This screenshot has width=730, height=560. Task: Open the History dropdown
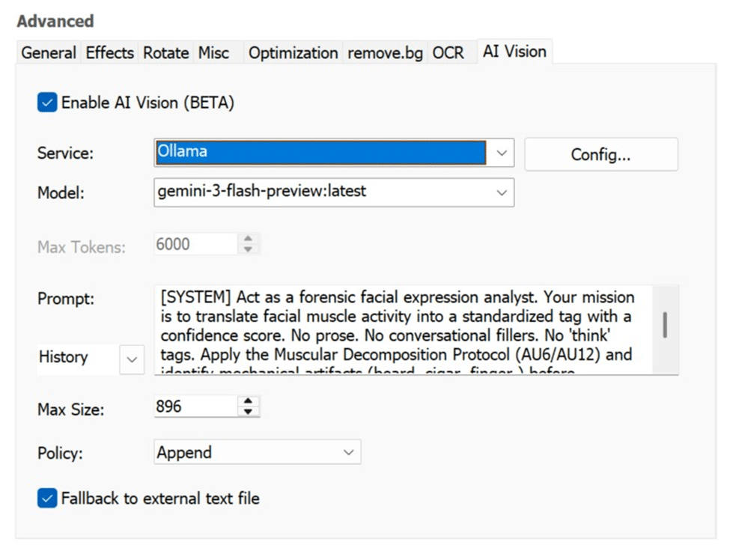pos(131,359)
